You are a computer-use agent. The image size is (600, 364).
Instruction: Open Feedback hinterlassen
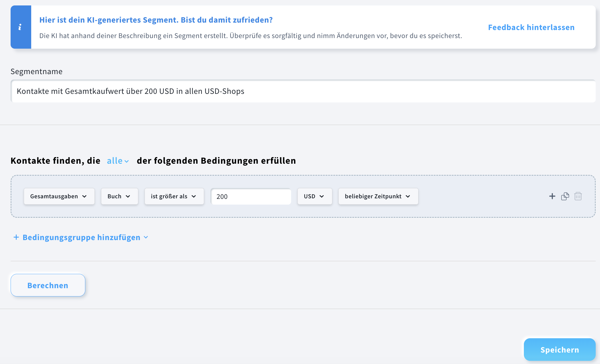point(531,27)
